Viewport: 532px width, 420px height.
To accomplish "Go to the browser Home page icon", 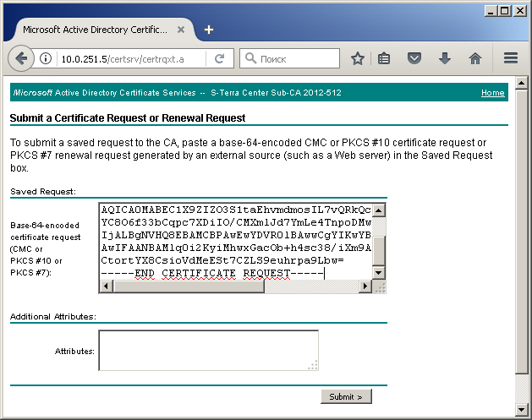I will coord(475,59).
